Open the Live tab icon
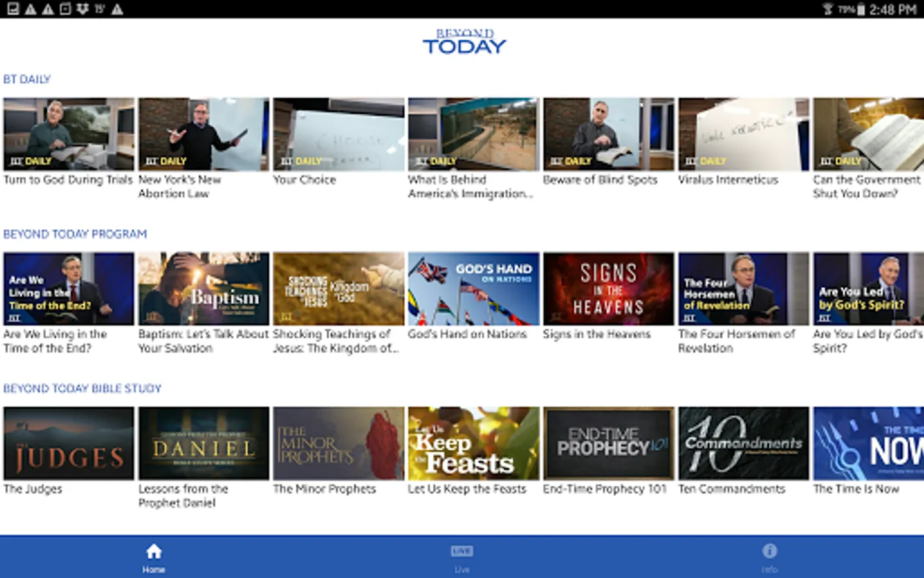924x578 pixels. tap(462, 551)
